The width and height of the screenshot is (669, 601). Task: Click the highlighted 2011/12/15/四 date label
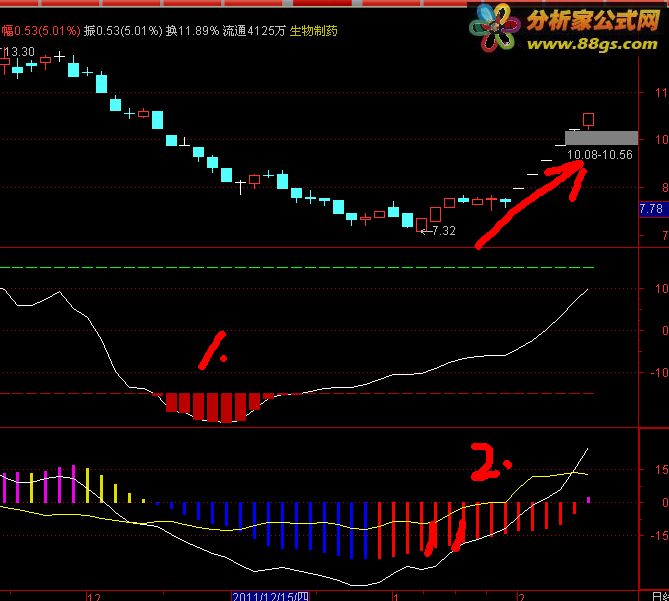[270, 596]
